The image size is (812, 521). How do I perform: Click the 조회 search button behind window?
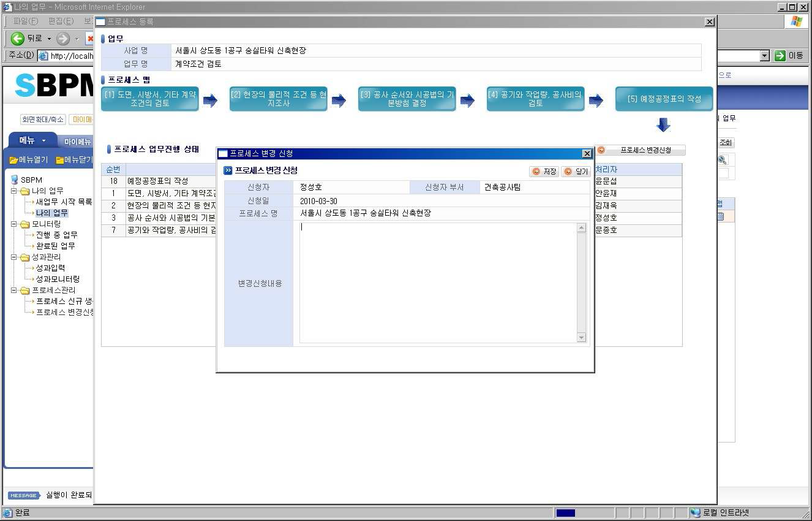tap(726, 143)
